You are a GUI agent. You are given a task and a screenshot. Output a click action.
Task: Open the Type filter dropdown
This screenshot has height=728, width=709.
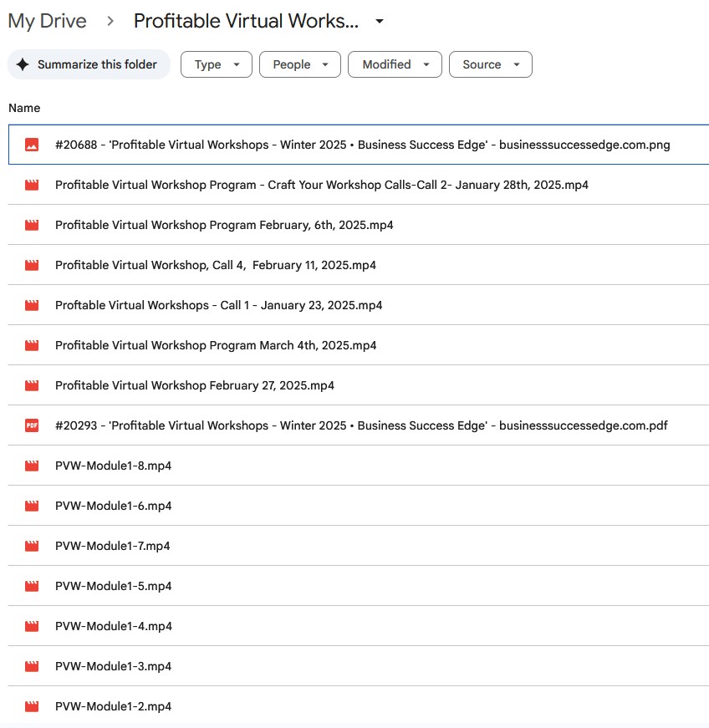[216, 64]
